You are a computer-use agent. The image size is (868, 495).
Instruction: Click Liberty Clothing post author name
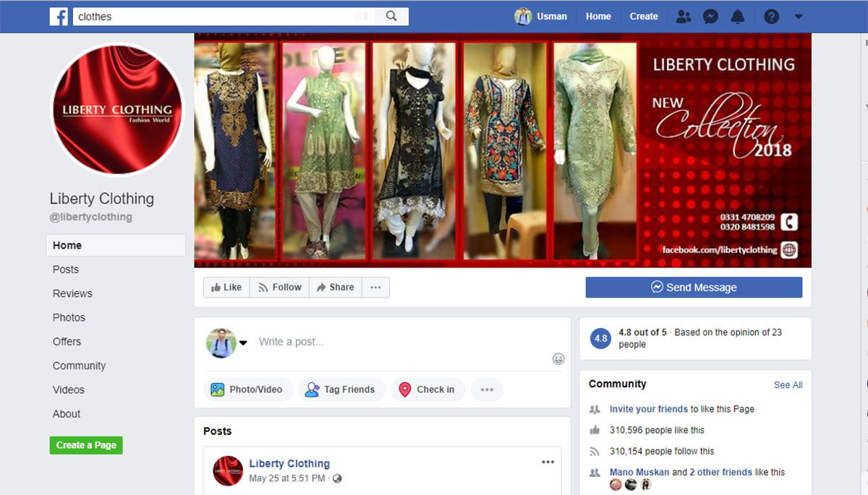[x=289, y=464]
